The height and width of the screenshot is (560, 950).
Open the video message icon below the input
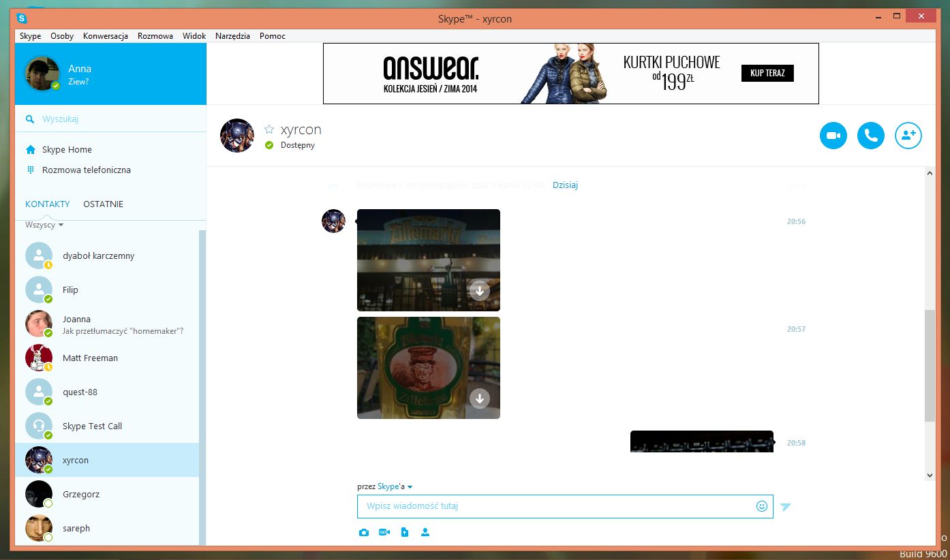(x=384, y=532)
